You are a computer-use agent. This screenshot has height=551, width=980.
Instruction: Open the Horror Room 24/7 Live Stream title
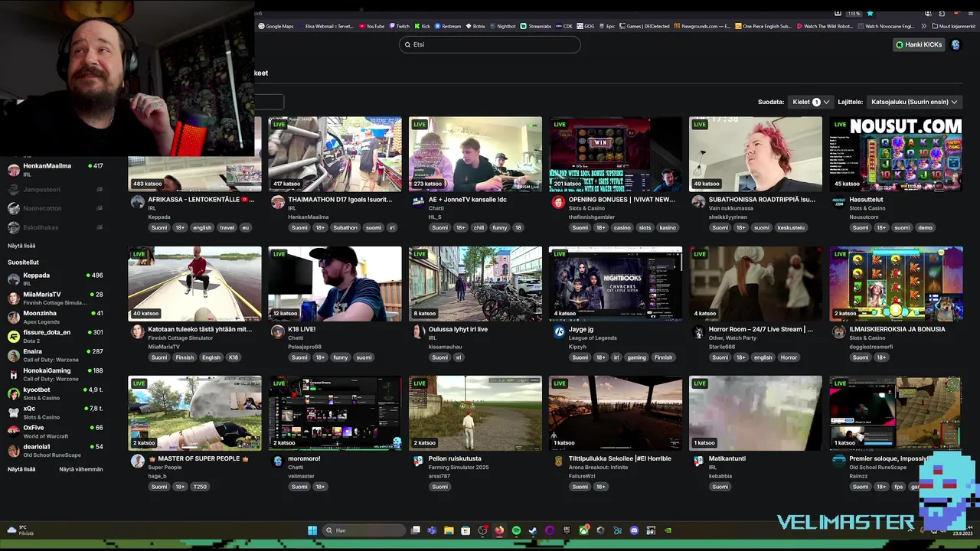761,329
